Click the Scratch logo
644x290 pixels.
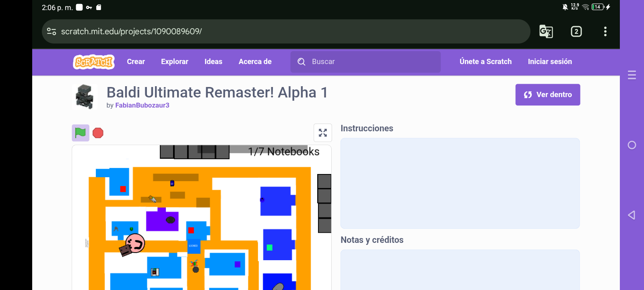[x=93, y=62]
